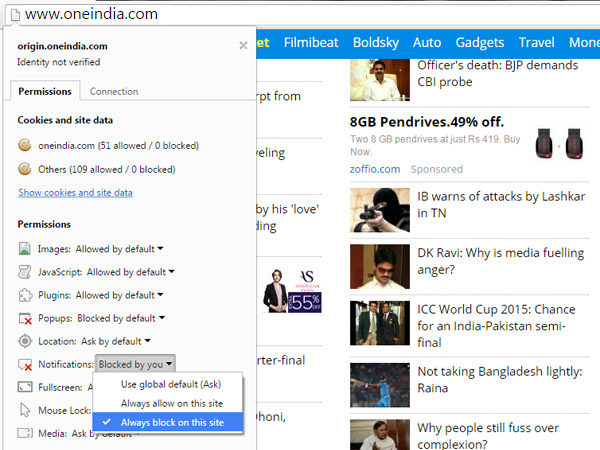The height and width of the screenshot is (450, 600).
Task: Open the Gadgets navigation link
Action: pos(480,43)
